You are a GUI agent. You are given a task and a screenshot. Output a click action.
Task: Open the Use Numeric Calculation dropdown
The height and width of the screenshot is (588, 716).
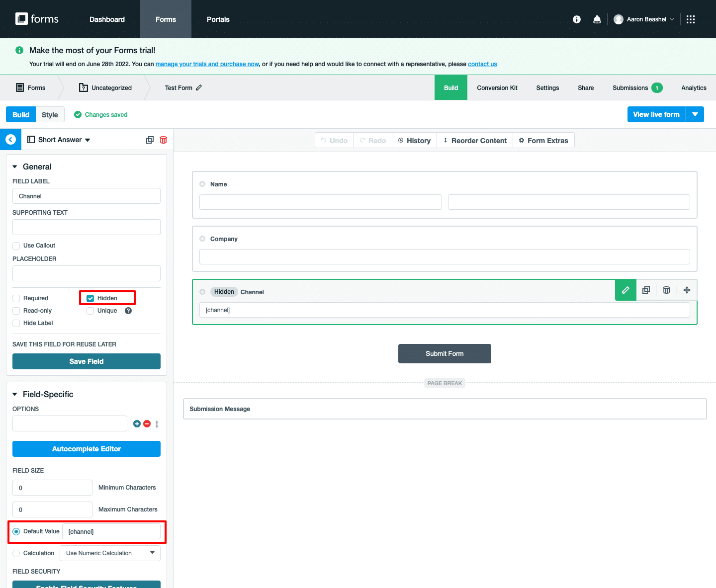click(x=109, y=553)
